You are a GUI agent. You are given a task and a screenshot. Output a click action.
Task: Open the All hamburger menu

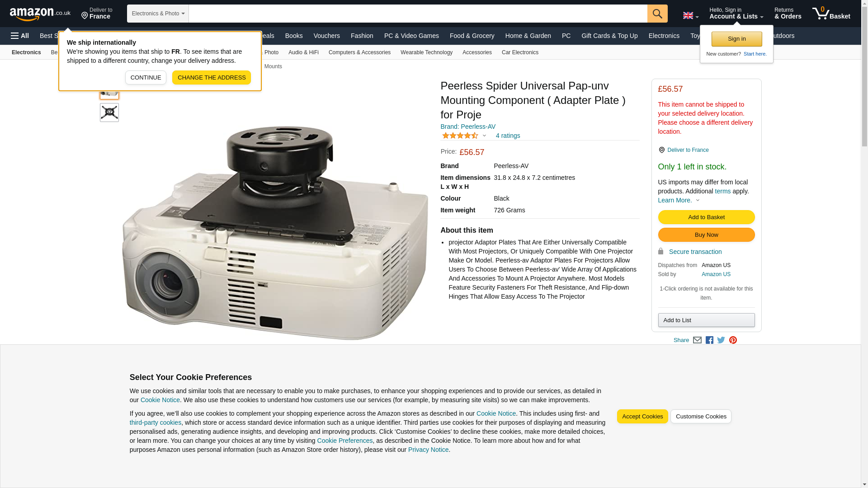pyautogui.click(x=20, y=36)
